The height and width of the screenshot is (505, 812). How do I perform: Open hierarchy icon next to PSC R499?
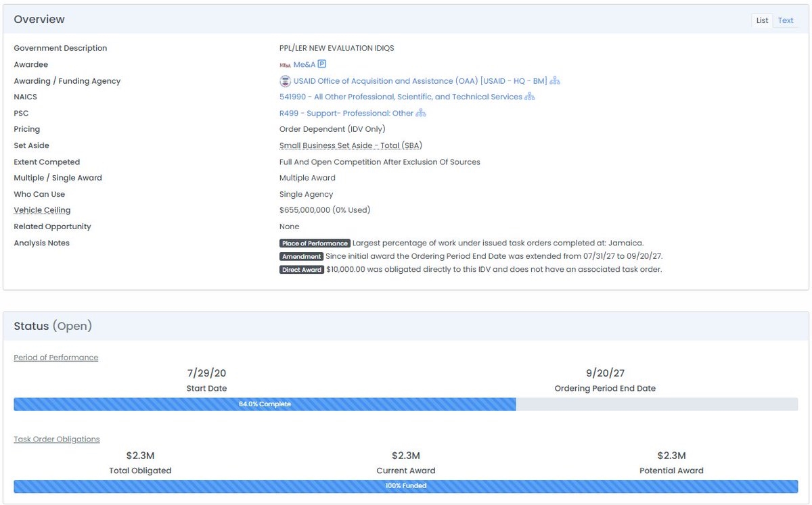tap(421, 114)
